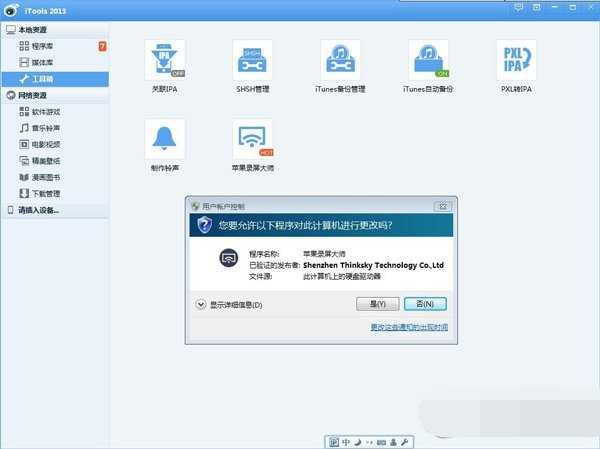This screenshot has height=449, width=600.
Task: Collapse the 网络资源 sidebar section
Action: click(x=55, y=95)
